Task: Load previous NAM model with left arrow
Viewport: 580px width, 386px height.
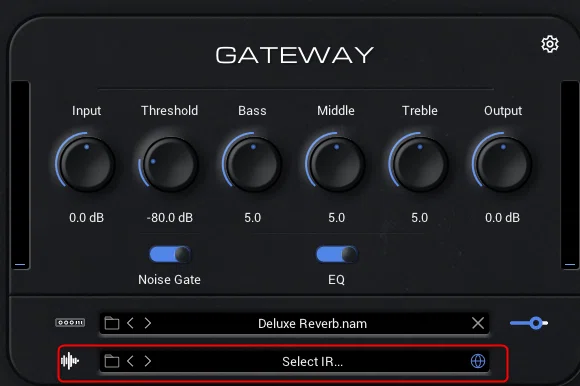Action: [x=130, y=323]
